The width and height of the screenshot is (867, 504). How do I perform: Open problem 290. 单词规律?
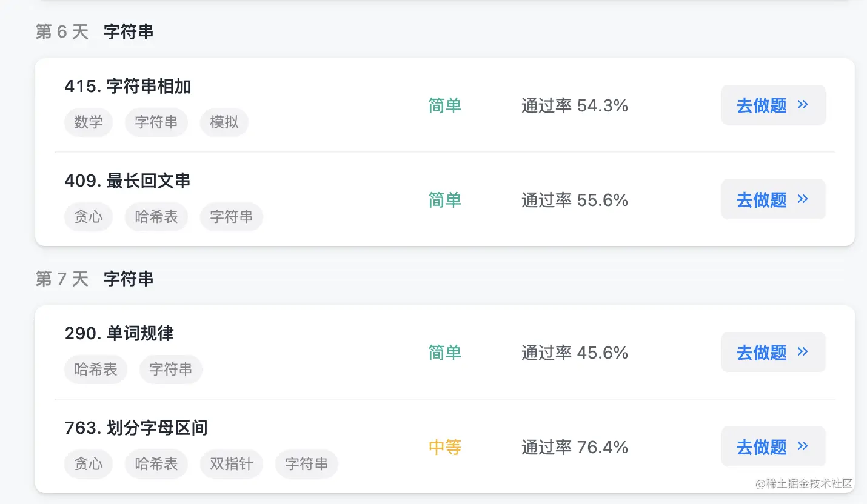tap(119, 333)
